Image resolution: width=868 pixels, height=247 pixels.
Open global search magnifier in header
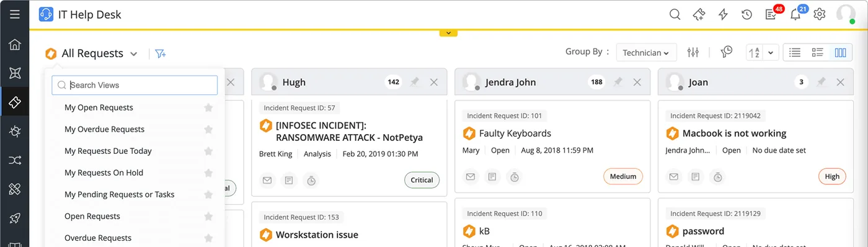[675, 14]
